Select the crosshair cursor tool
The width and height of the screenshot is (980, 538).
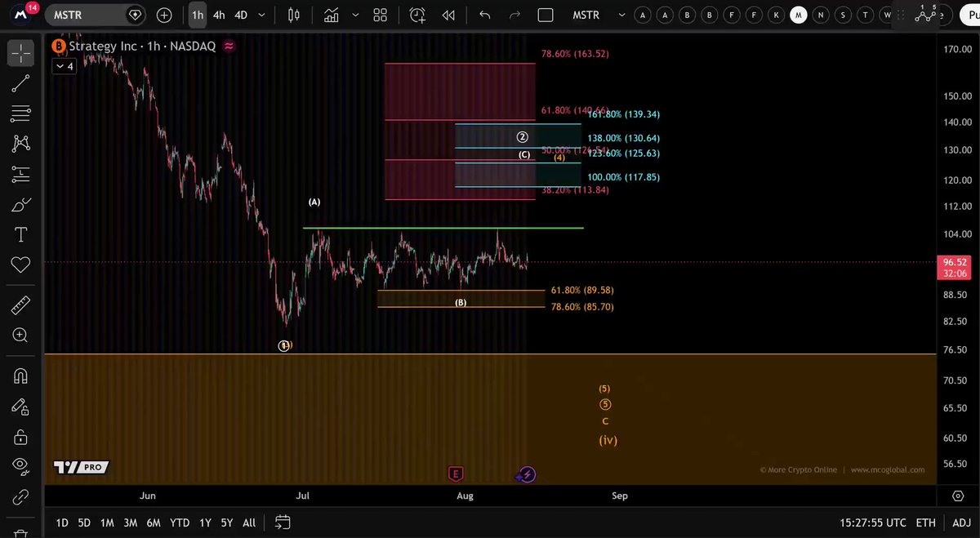[20, 54]
